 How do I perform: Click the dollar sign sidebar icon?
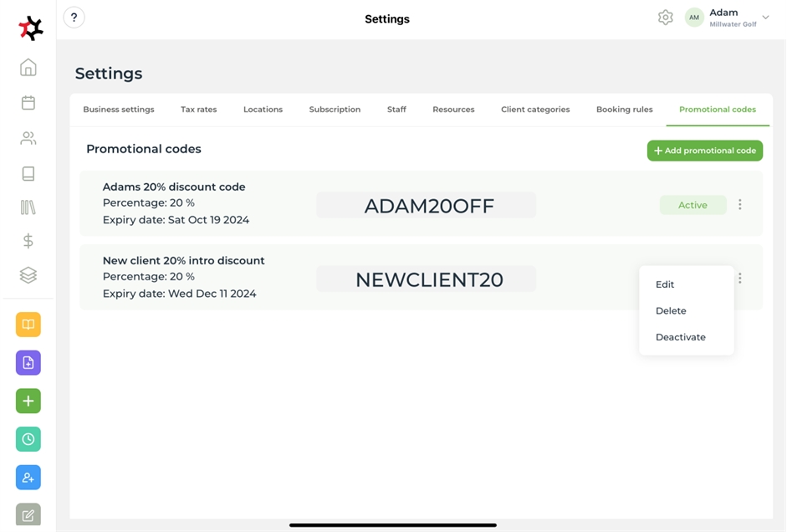coord(28,241)
